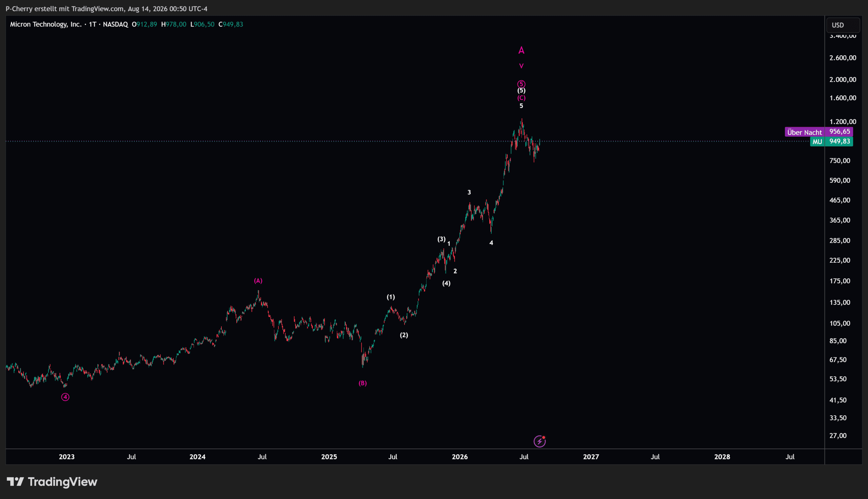Click the purple Über Nacht price label
This screenshot has width=868, height=499.
tap(804, 132)
